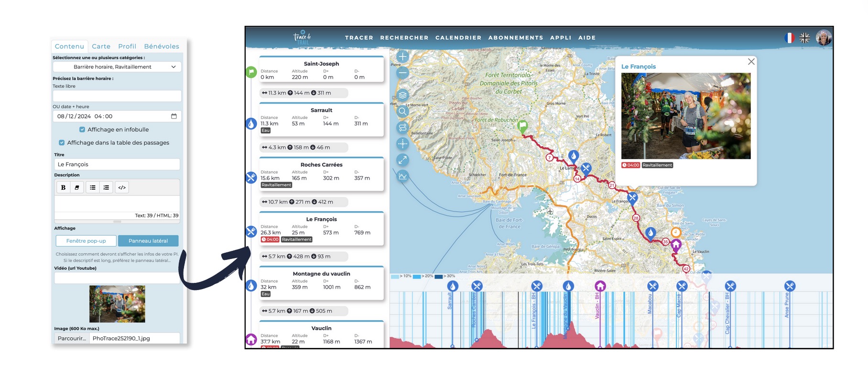Uncheck Affichage dans la table des passages

pyautogui.click(x=62, y=142)
